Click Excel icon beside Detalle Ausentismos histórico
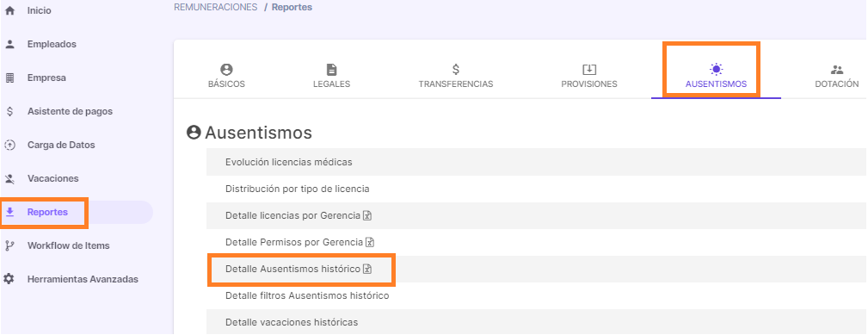The height and width of the screenshot is (335, 868). [x=366, y=269]
